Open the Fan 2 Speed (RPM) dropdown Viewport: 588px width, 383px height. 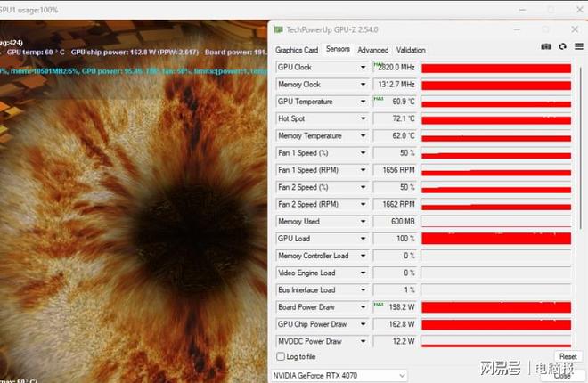(363, 204)
